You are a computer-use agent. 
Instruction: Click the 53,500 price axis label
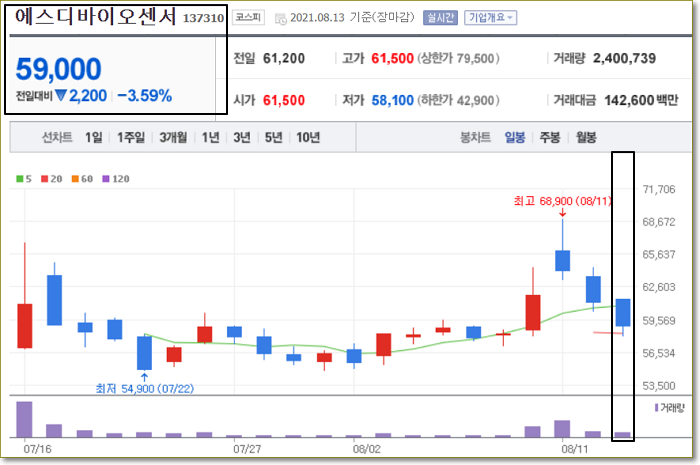(x=659, y=386)
